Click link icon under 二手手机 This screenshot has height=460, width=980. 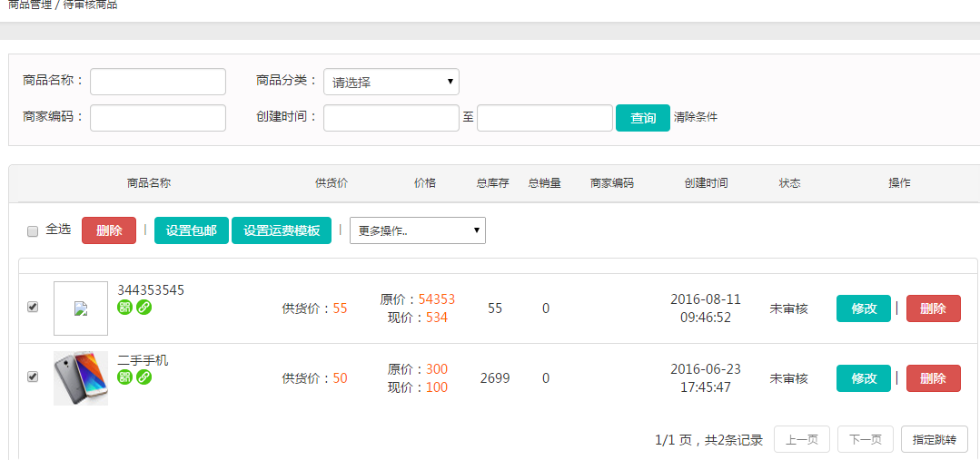[x=144, y=377]
